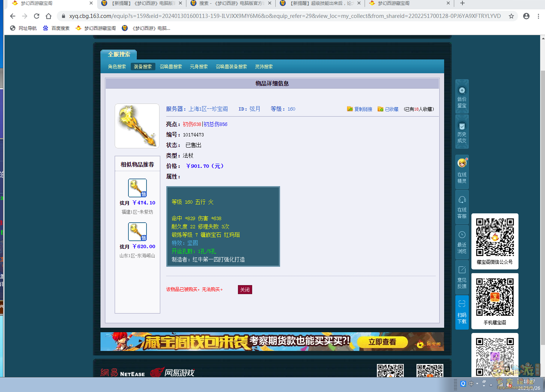Click the 藏宝阁微信公众号 QR code
This screenshot has height=392, width=545.
coord(495,237)
